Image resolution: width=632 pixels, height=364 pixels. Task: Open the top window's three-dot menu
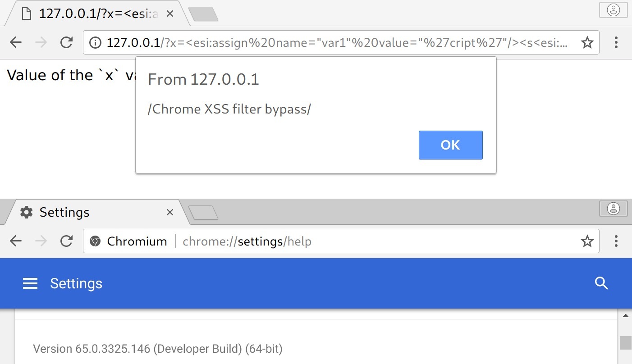click(616, 43)
